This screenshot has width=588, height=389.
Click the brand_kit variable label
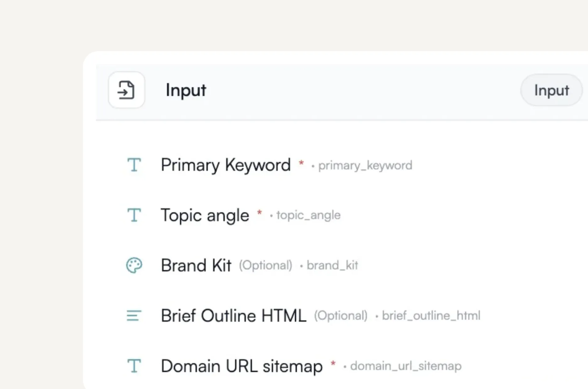(332, 265)
